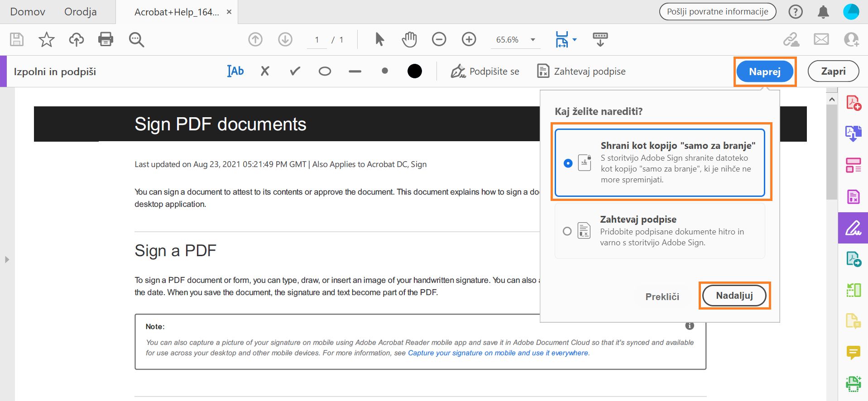Open the notifications bell
The height and width of the screenshot is (401, 868).
(823, 12)
